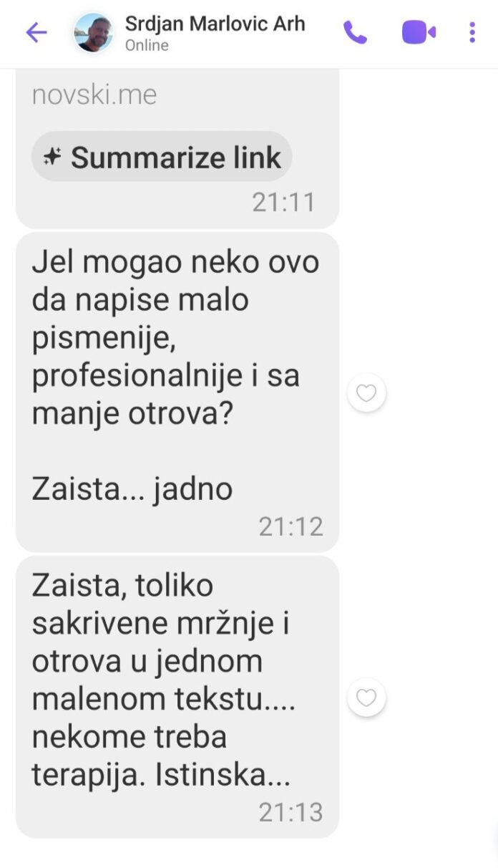Start a video call
498x868 pixels.
pos(419,32)
